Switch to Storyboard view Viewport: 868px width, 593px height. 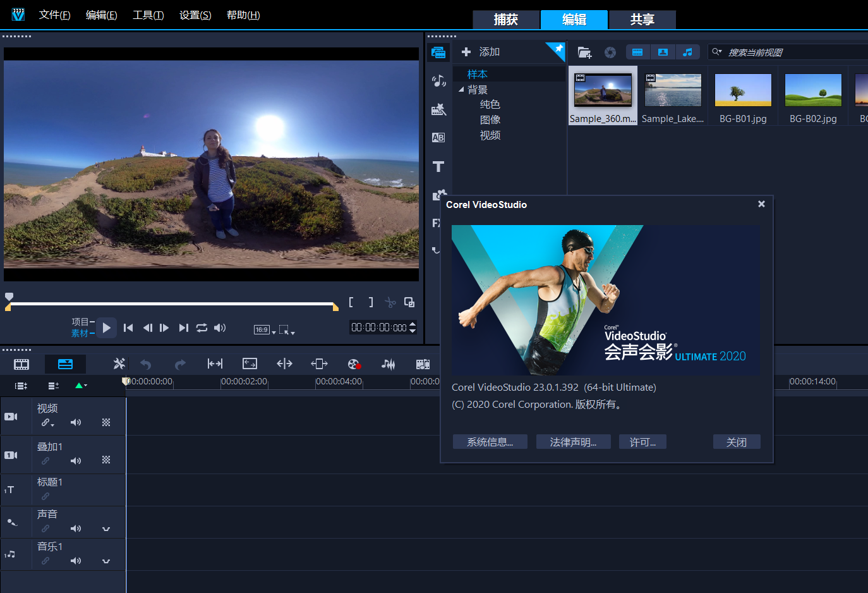[21, 364]
